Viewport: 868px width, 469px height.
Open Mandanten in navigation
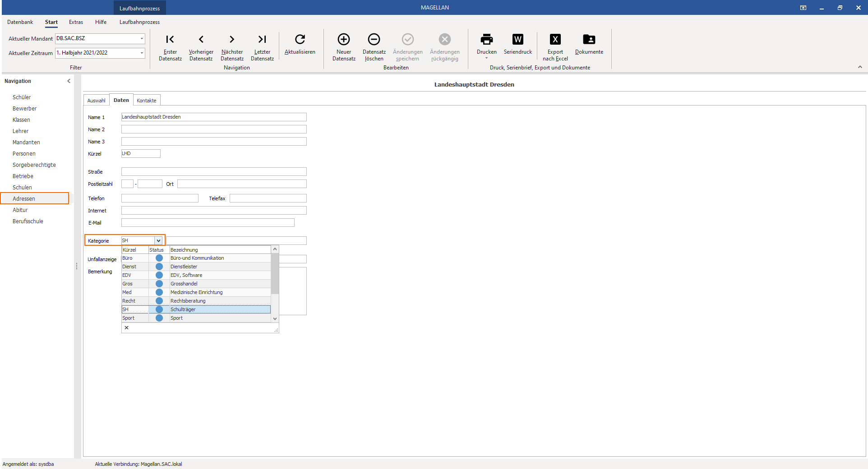tap(26, 143)
